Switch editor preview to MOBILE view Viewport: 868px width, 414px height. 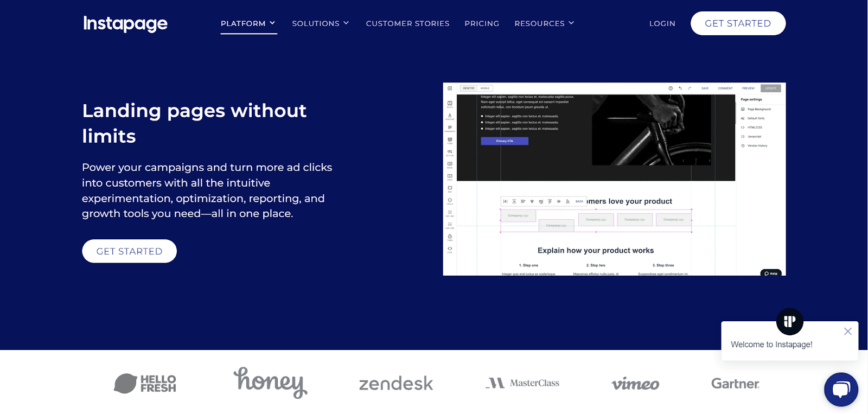point(485,88)
